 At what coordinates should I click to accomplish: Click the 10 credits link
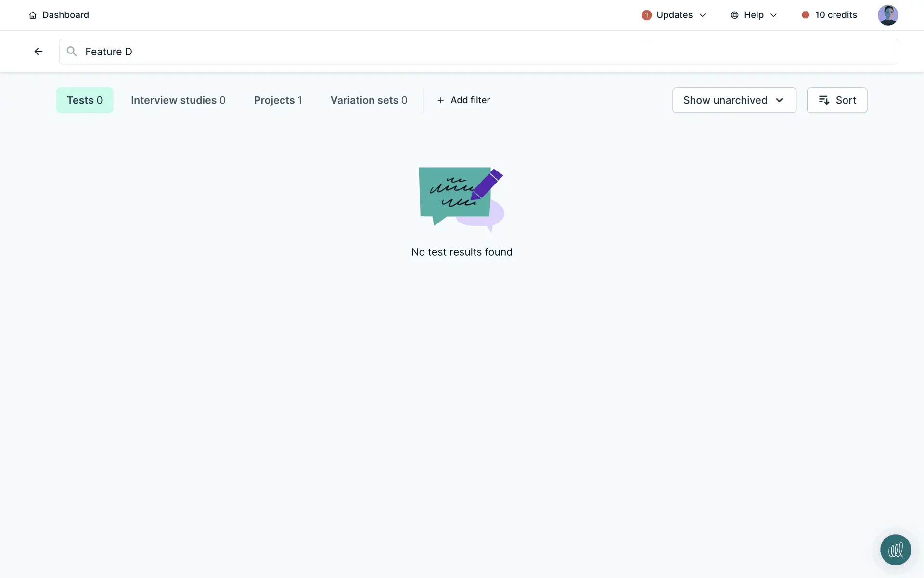tap(835, 15)
